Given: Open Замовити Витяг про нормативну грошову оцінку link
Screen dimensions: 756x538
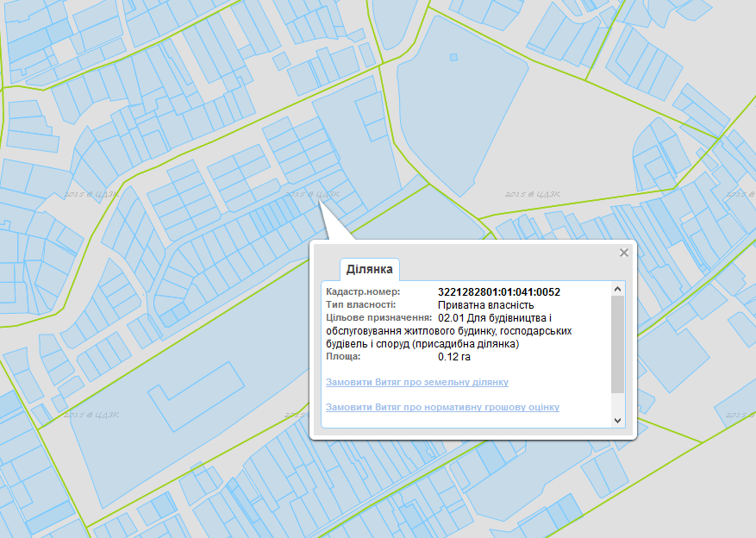Looking at the screenshot, I should point(442,407).
